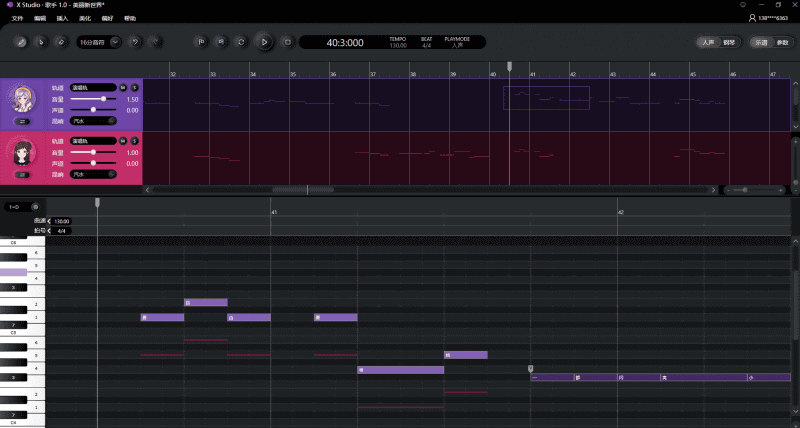
Task: Click the piano roll time signature tag 4/4
Action: [62, 231]
